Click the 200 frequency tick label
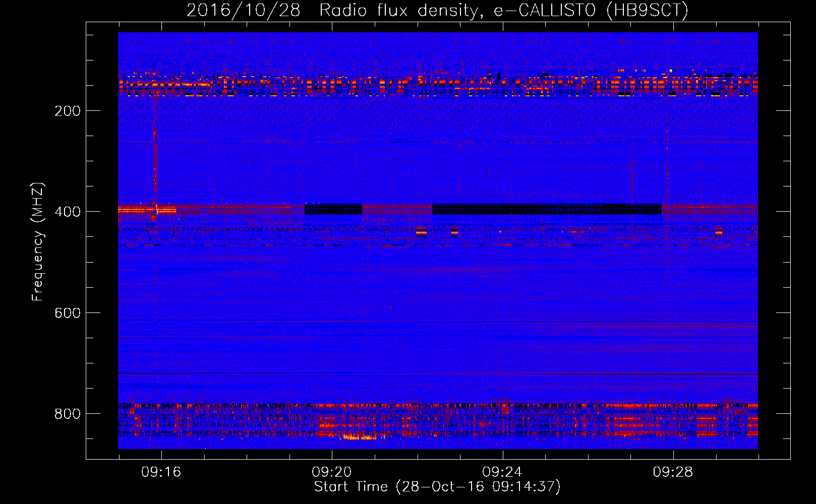The width and height of the screenshot is (816, 504). tap(68, 111)
